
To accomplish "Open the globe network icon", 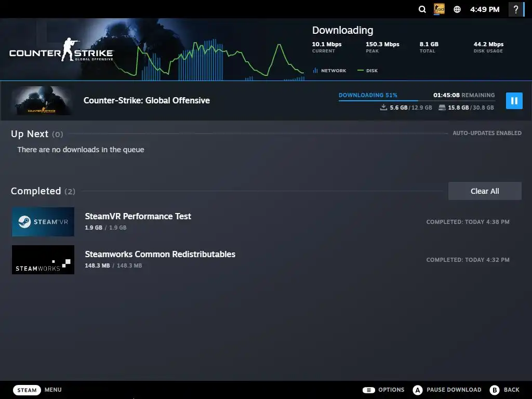I will coord(457,9).
